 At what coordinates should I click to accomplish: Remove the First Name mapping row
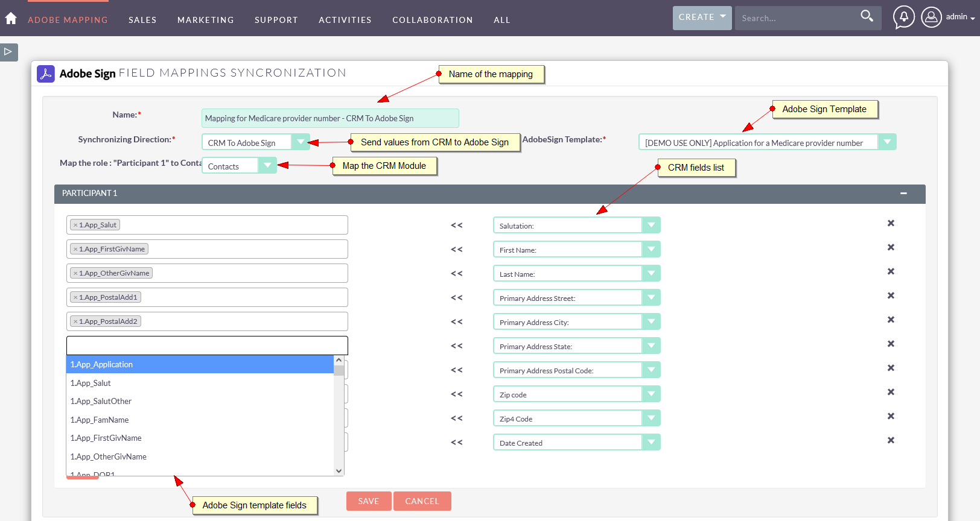click(x=891, y=247)
